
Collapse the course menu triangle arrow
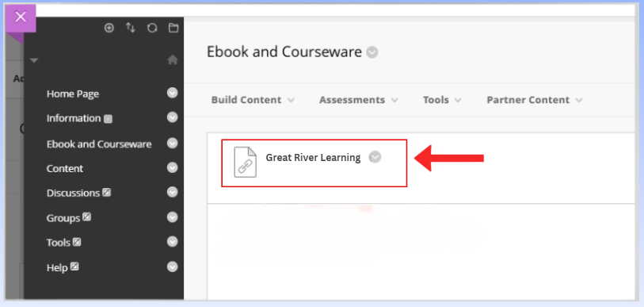pyautogui.click(x=34, y=60)
